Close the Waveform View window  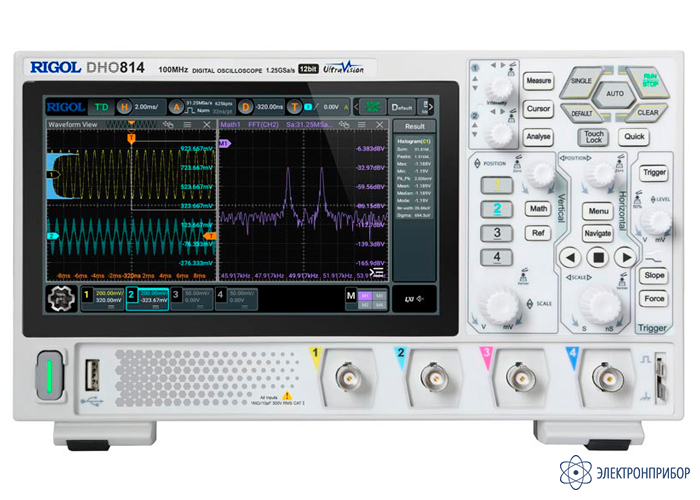point(207,125)
